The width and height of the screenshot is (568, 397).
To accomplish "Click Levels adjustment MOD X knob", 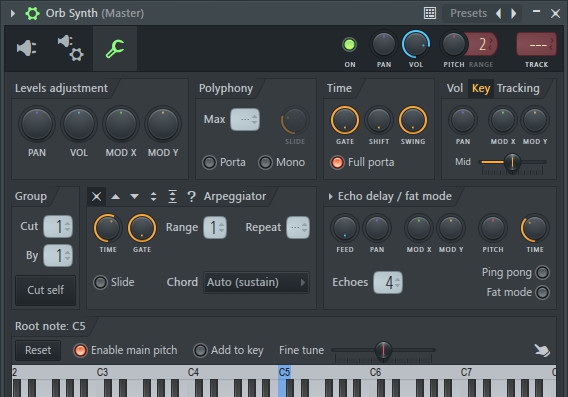I will click(121, 124).
